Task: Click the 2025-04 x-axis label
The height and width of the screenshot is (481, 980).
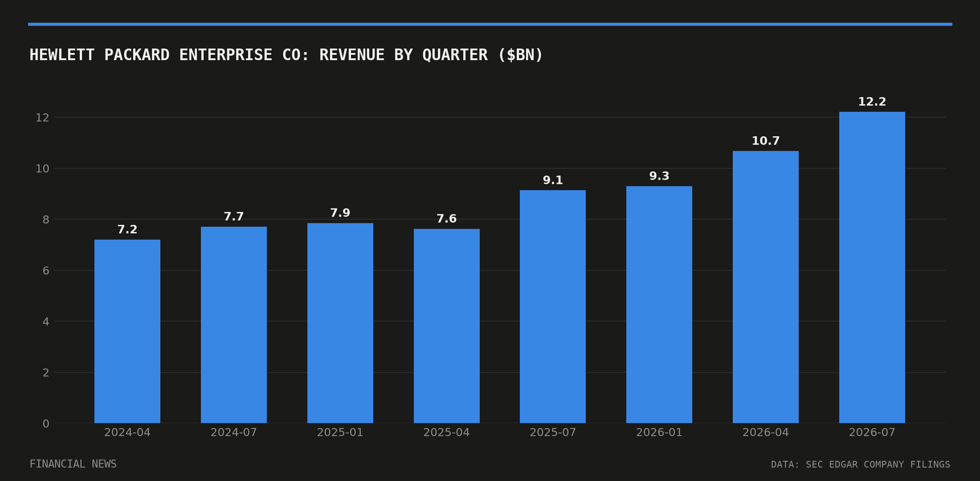Action: click(447, 432)
